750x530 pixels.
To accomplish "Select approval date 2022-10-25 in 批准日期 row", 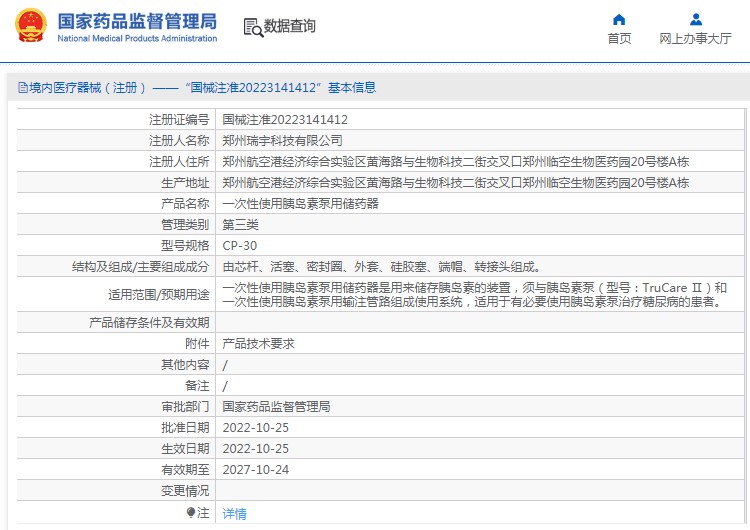I will [255, 428].
